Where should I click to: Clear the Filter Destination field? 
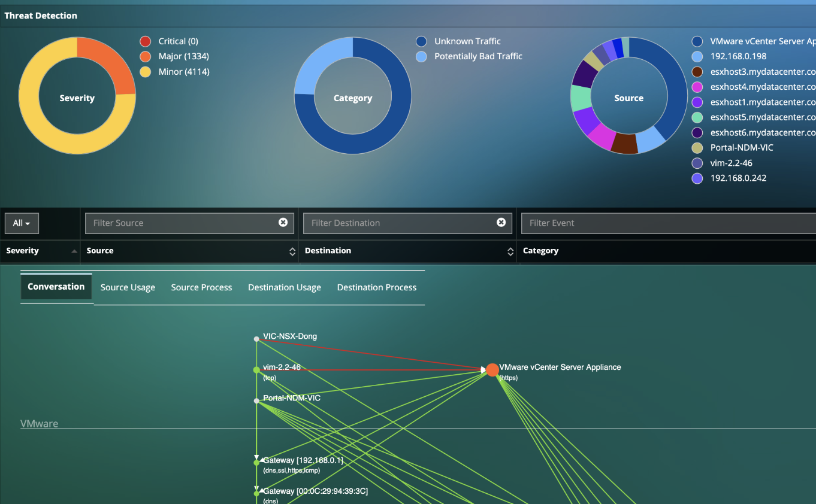click(x=501, y=223)
